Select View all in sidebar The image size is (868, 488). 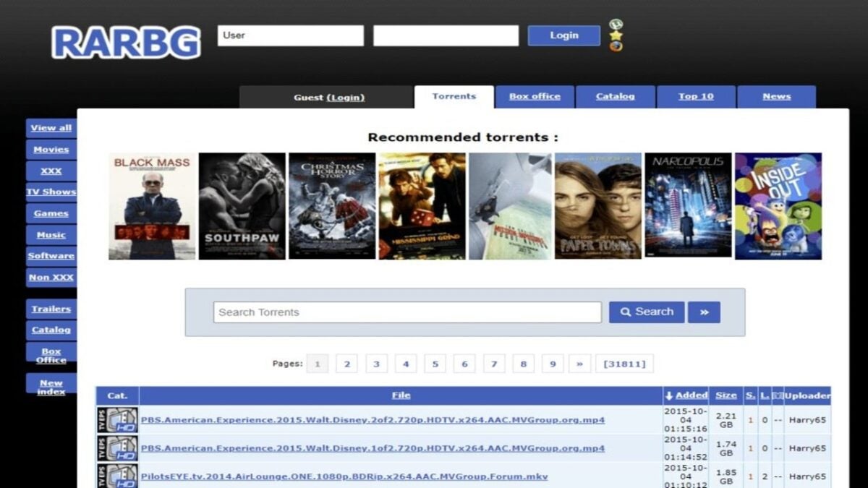[51, 128]
